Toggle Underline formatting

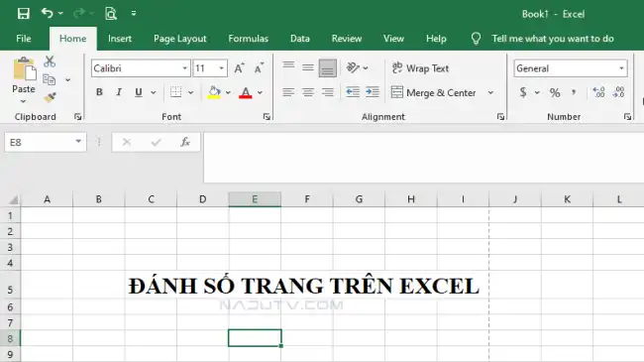click(139, 92)
